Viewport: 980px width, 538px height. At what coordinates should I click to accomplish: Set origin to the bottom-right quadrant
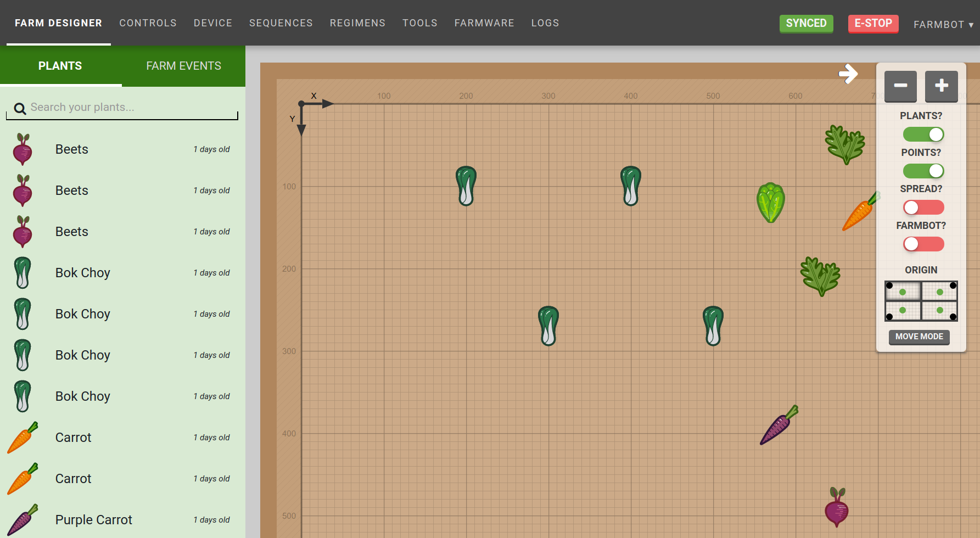pos(939,311)
